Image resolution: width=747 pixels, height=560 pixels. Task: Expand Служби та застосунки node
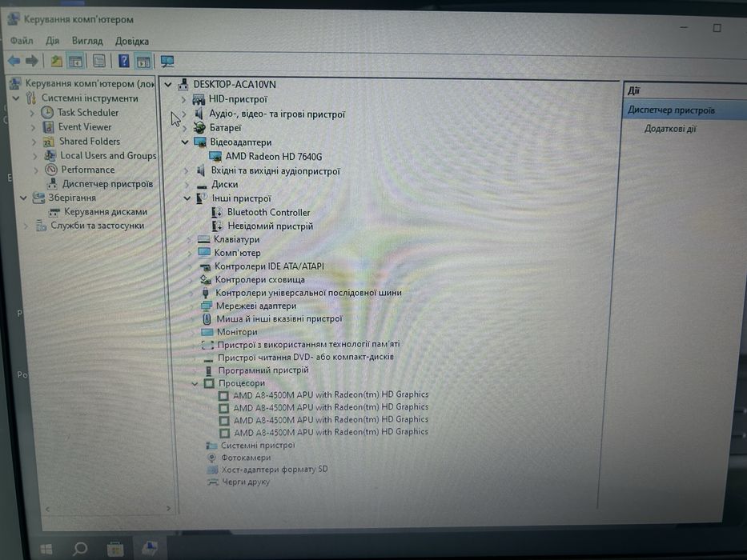tap(26, 226)
